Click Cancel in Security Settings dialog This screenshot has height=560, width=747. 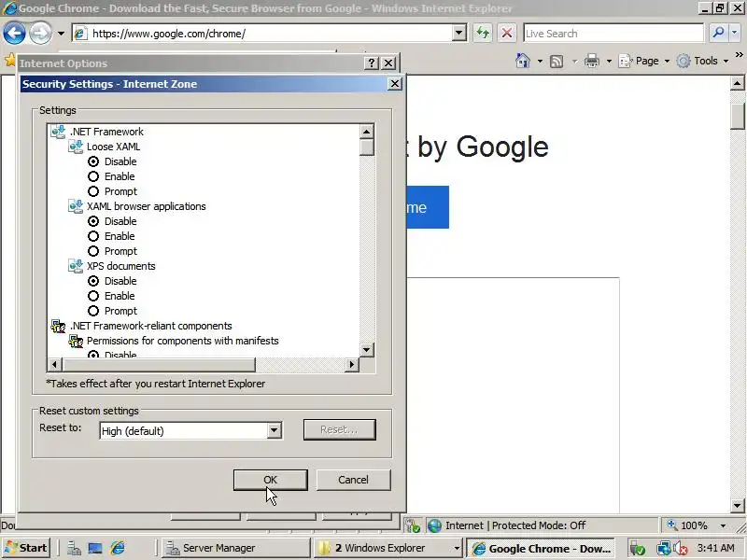pos(353,480)
